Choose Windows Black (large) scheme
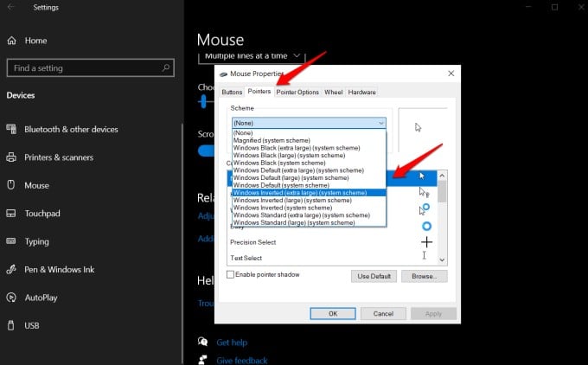Screen dimensions: 588x365 pos(309,156)
